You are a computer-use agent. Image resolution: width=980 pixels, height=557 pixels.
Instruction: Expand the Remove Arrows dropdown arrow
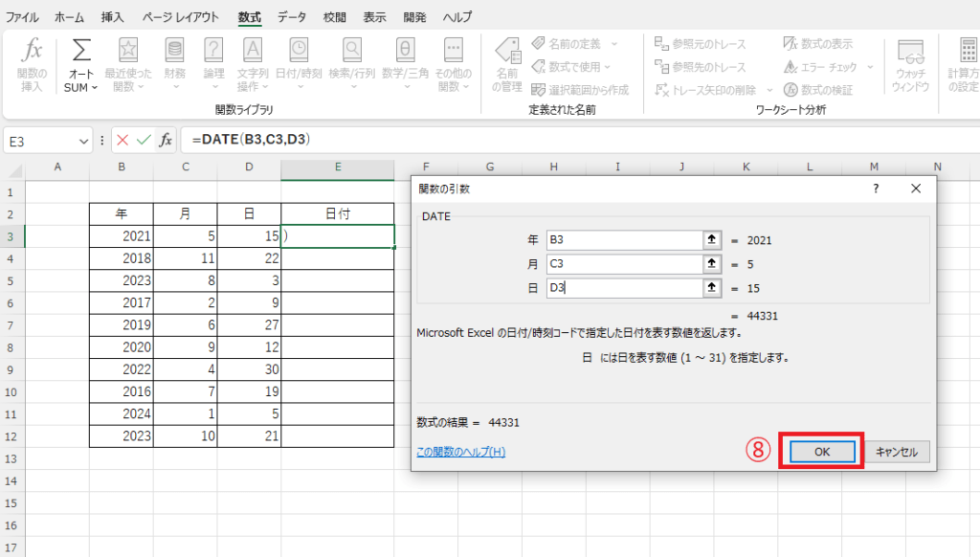pyautogui.click(x=769, y=90)
